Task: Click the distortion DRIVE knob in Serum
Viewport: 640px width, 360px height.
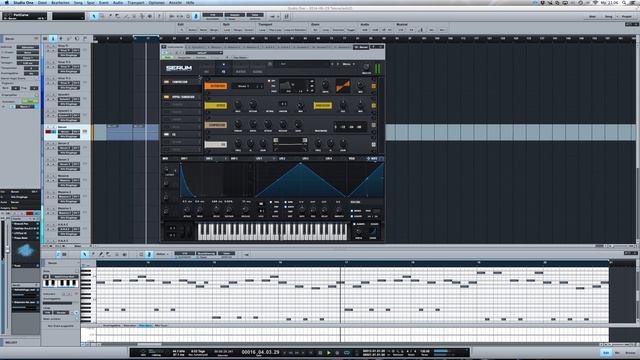Action: (325, 85)
